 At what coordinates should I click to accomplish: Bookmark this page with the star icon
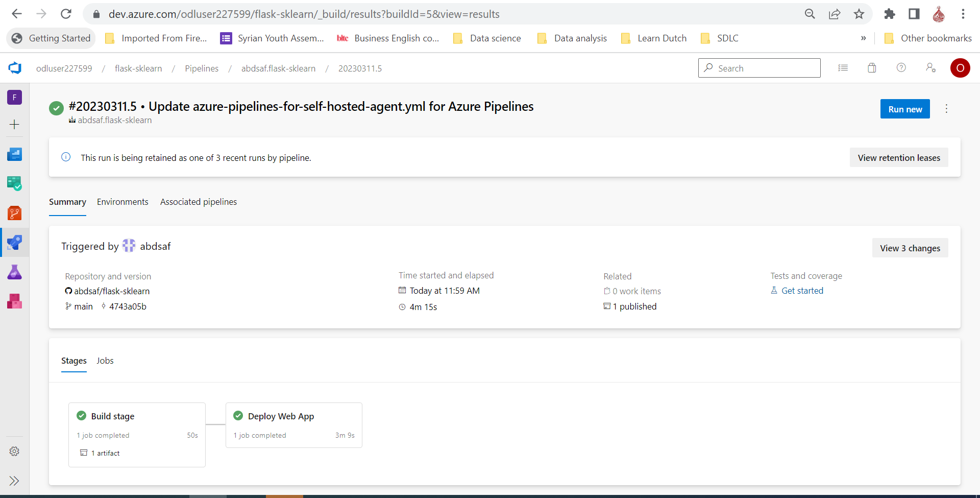point(859,14)
